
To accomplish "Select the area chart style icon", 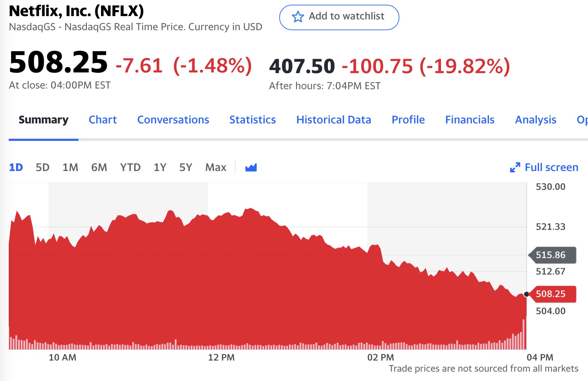I will [250, 167].
